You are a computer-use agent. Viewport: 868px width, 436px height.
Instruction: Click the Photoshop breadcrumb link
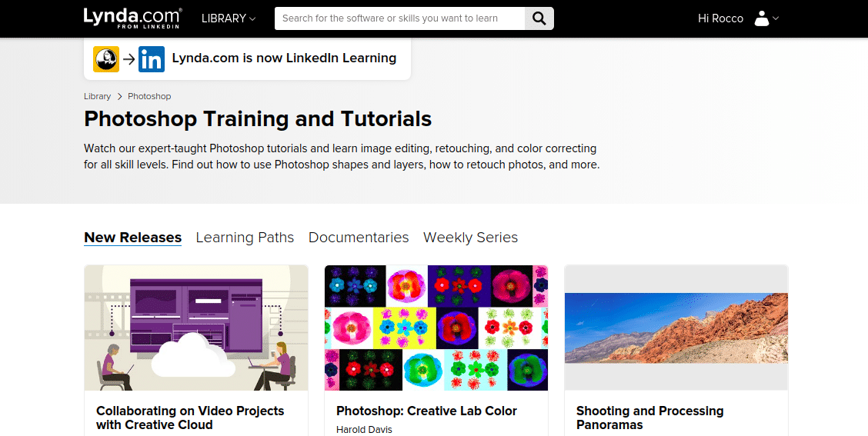point(149,96)
